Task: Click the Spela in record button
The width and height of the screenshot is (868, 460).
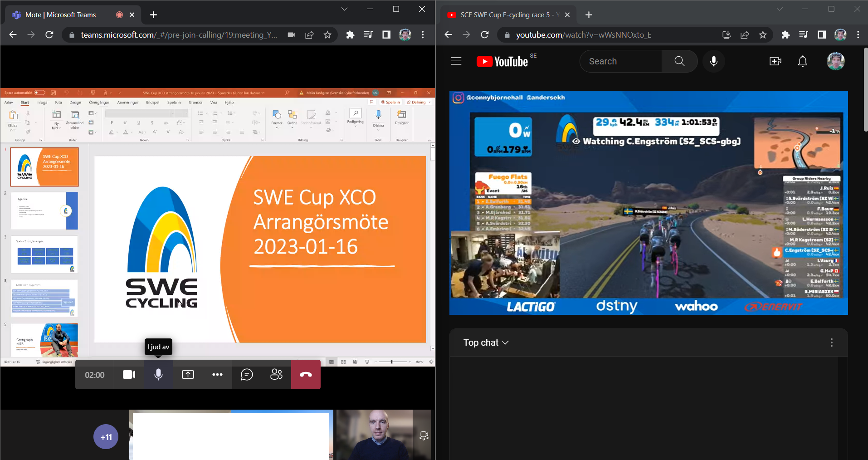Action: (390, 102)
